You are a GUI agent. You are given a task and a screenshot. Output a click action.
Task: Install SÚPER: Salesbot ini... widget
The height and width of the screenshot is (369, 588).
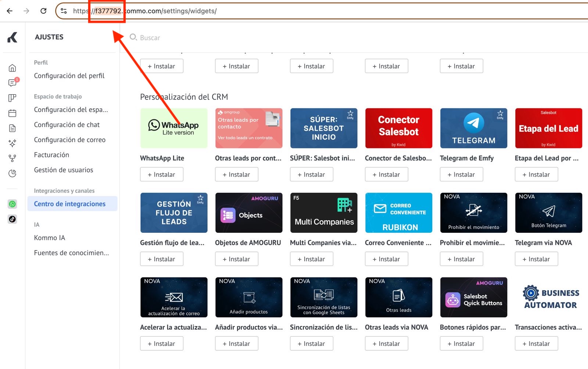point(312,174)
